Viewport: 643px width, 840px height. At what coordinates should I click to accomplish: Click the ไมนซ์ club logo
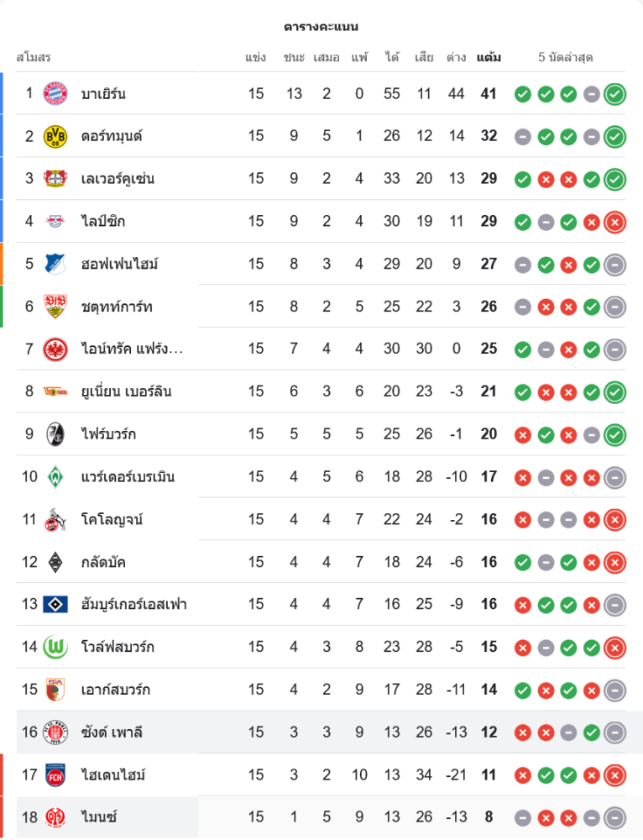pos(55,817)
